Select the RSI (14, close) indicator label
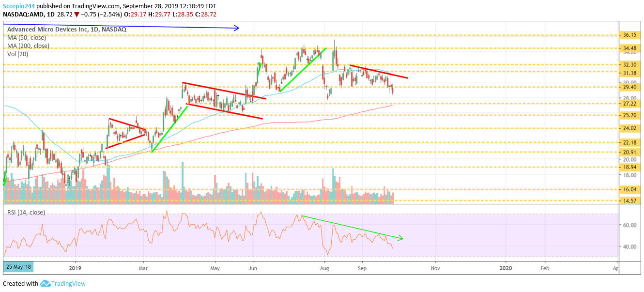The image size is (644, 292). (26, 212)
